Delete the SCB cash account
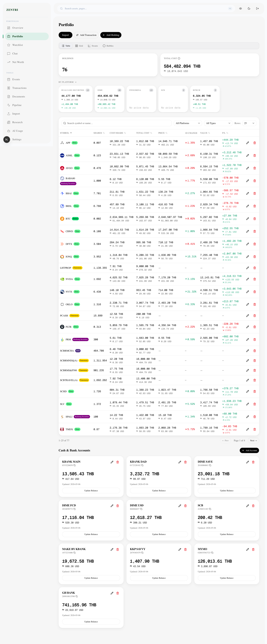 coord(253,506)
